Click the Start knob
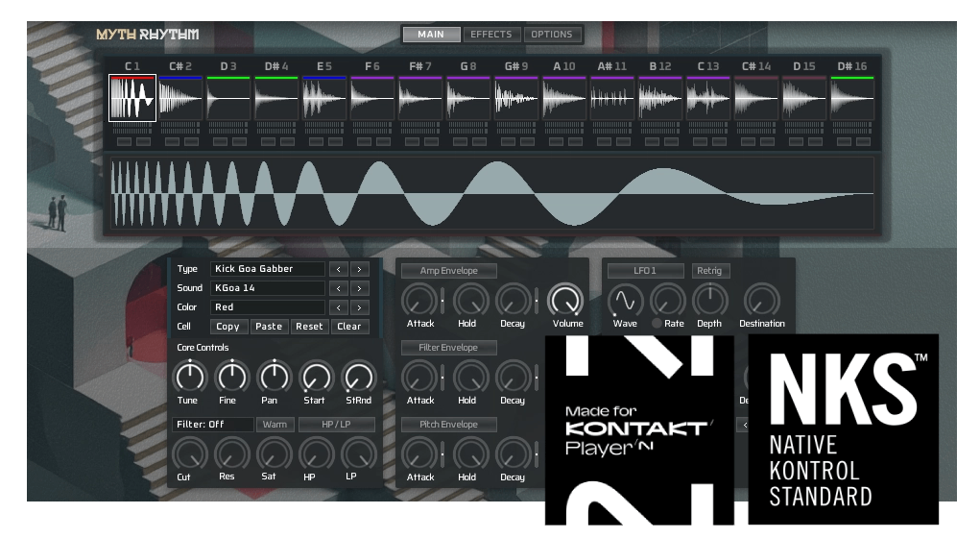The height and width of the screenshot is (538, 980). 316,377
